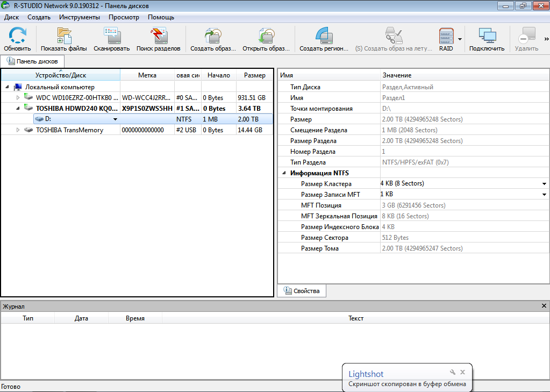Collapse the Информация NTFS section
Image resolution: width=550 pixels, height=392 pixels.
click(283, 173)
